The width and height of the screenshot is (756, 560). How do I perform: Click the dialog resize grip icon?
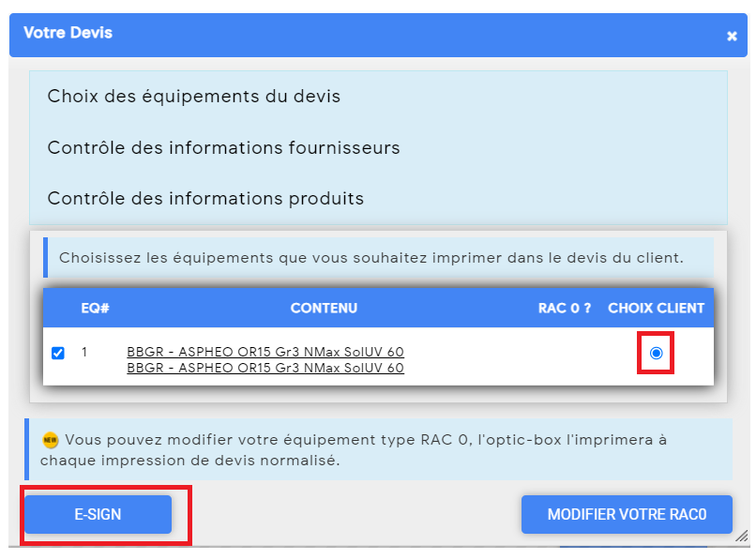pyautogui.click(x=742, y=536)
